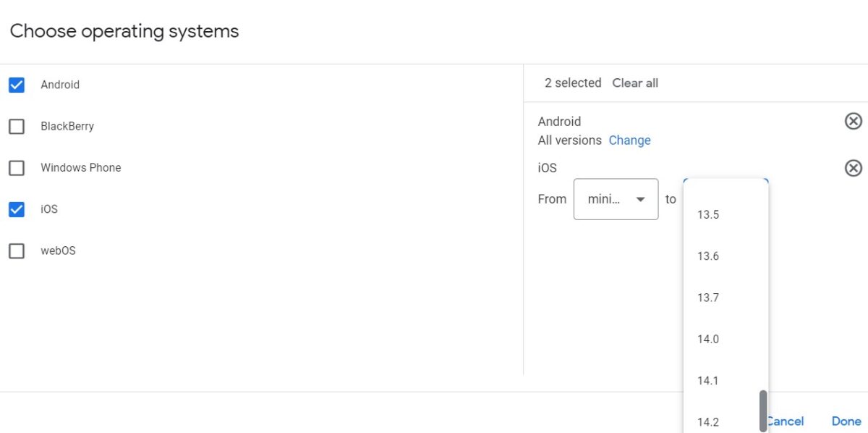Remove iOS from selected systems
This screenshot has width=868, height=433.
click(x=854, y=168)
